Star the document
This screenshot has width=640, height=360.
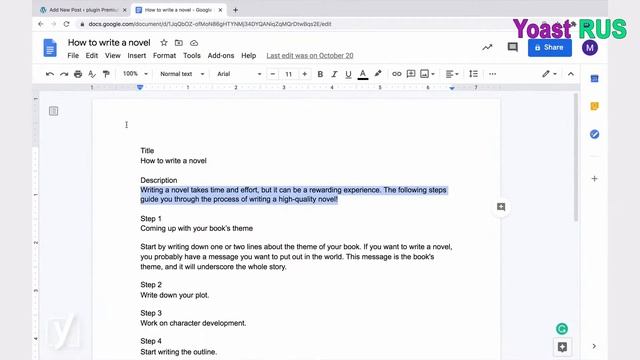click(164, 42)
